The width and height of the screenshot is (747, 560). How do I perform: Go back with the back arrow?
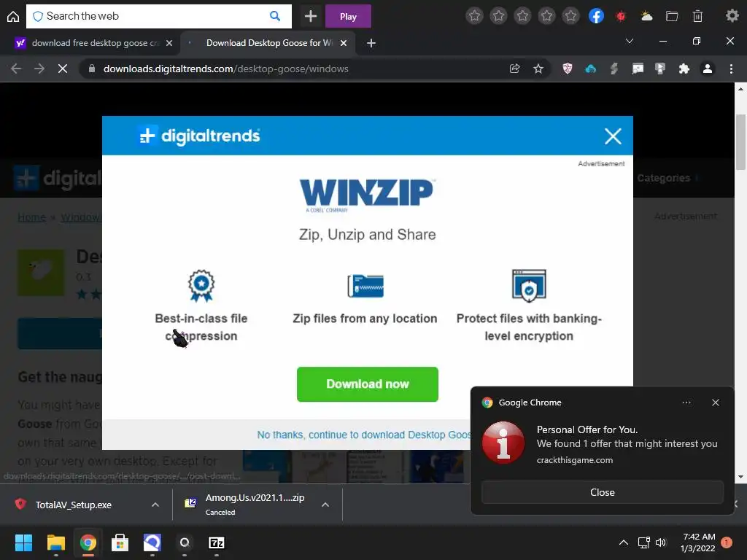click(x=16, y=69)
